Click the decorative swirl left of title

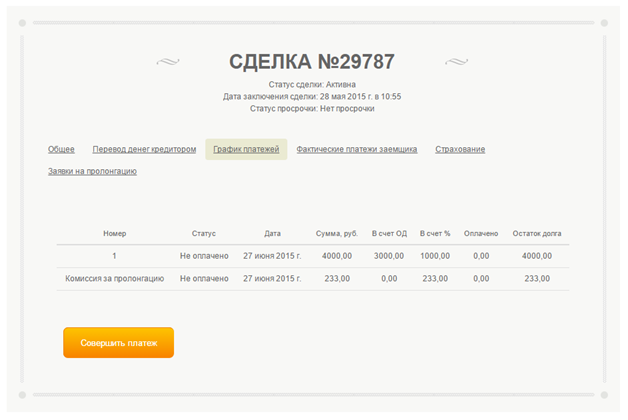click(168, 62)
